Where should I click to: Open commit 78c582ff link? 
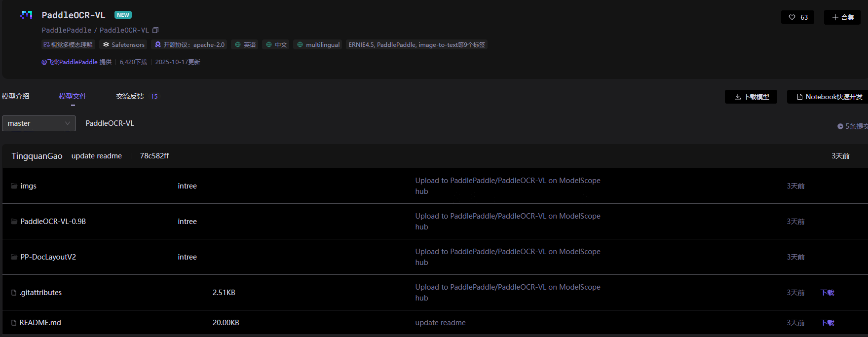click(x=154, y=156)
